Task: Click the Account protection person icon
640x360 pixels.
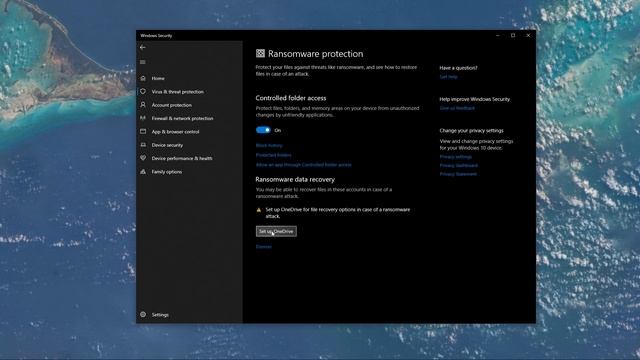Action: coord(143,105)
